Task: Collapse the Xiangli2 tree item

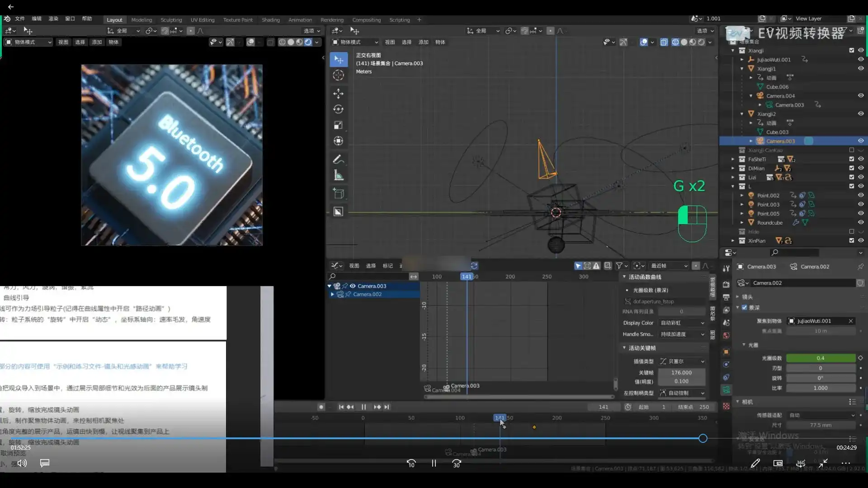Action: [x=742, y=114]
